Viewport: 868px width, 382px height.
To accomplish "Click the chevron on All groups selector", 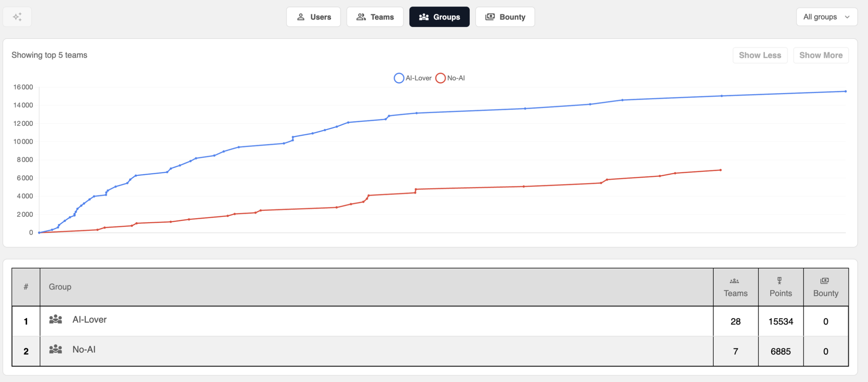I will coord(847,17).
